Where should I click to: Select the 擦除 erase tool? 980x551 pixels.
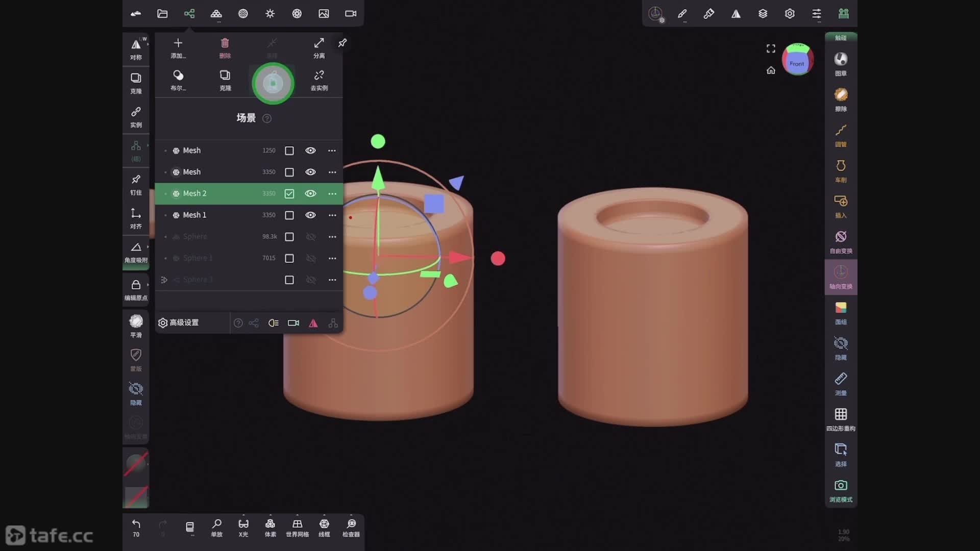(841, 100)
